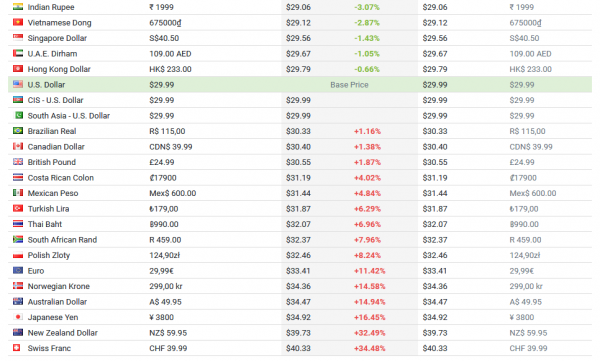Click the European Union flag icon
Viewport: 600px width, 361px height.
[x=18, y=270]
